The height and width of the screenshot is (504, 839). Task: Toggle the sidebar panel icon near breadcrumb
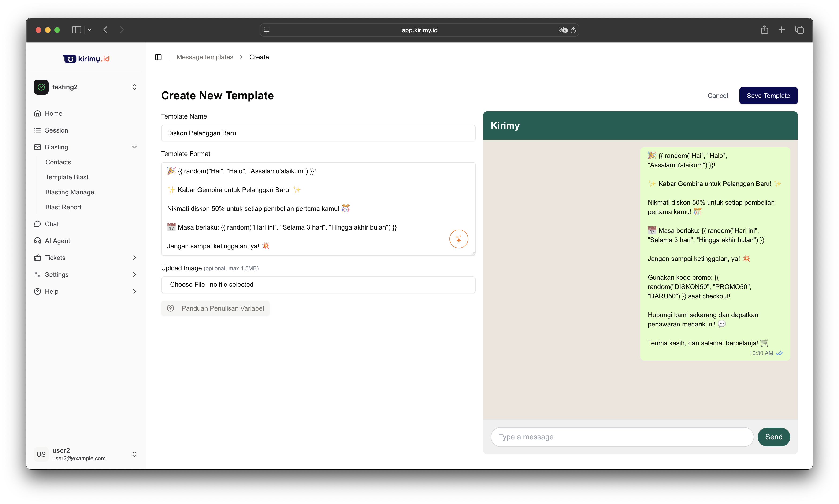pyautogui.click(x=158, y=57)
